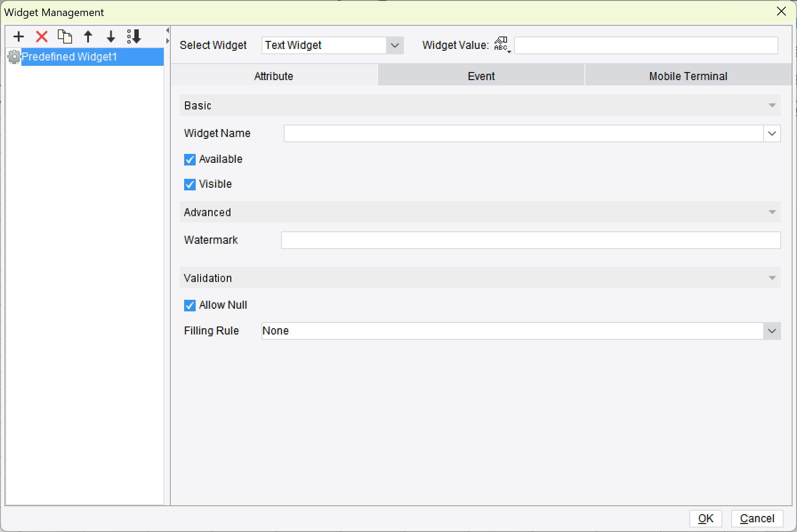Collapse the Advanced section

772,212
